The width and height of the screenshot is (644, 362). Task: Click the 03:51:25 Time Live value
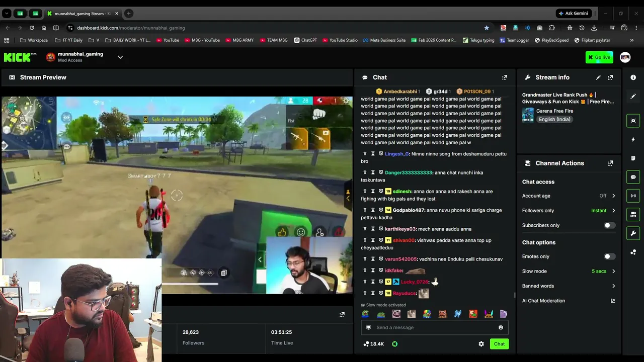click(281, 332)
